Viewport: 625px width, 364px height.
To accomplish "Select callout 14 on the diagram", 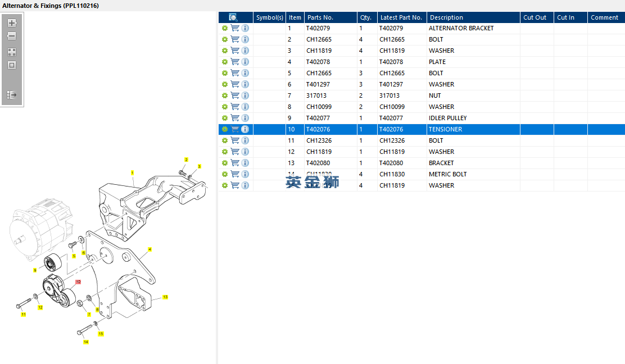I will click(x=85, y=342).
